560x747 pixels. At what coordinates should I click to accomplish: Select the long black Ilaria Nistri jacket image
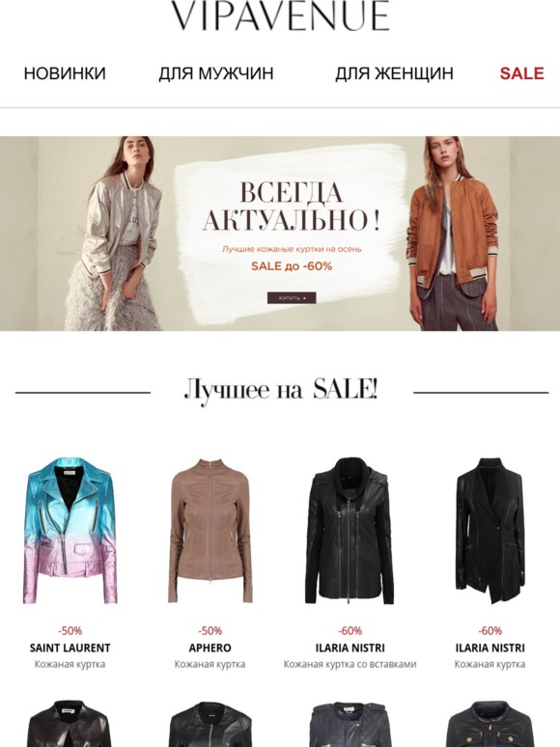[x=490, y=530]
